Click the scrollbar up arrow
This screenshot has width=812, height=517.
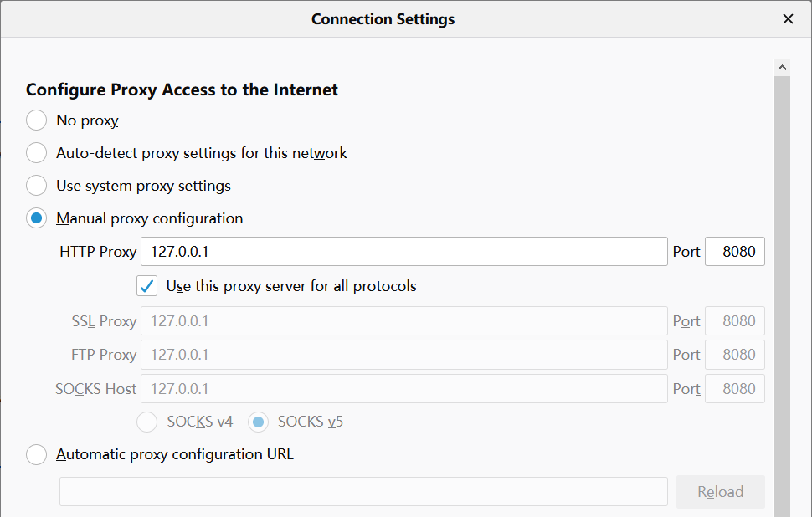coord(783,67)
